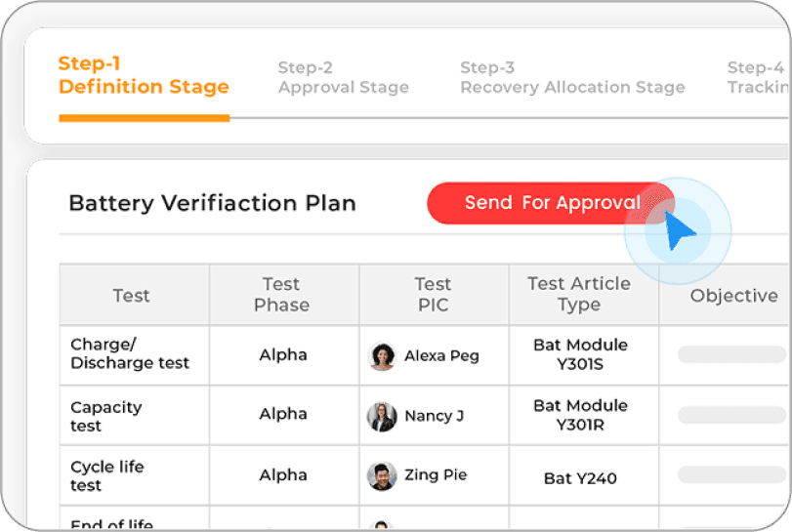
Task: Click the Test PIC column header
Action: [433, 295]
